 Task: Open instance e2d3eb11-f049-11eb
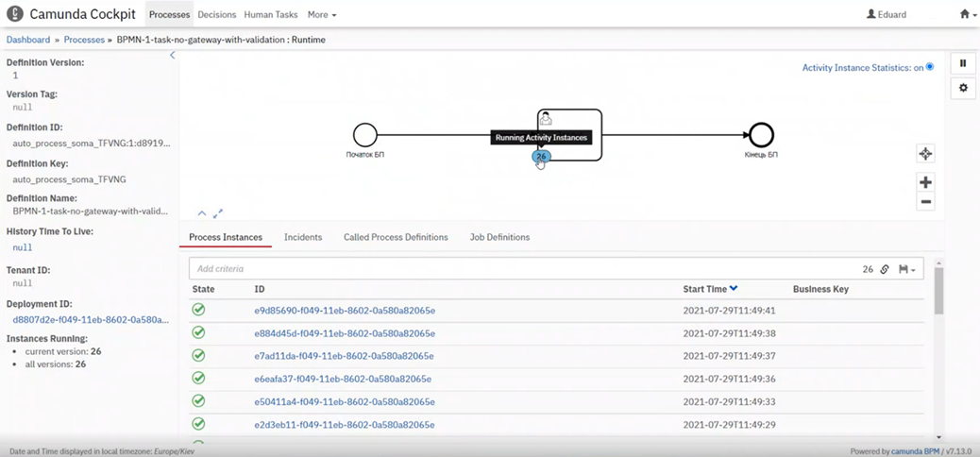(x=345, y=425)
